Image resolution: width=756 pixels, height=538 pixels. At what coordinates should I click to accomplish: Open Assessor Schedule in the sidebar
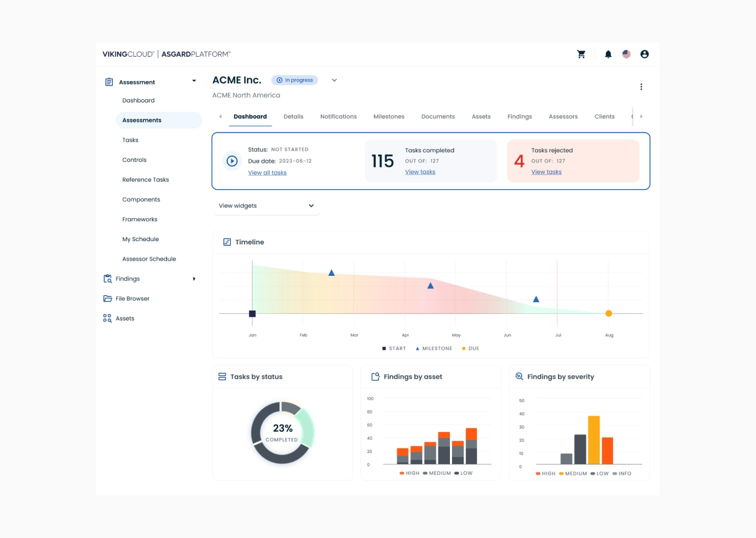pos(149,259)
